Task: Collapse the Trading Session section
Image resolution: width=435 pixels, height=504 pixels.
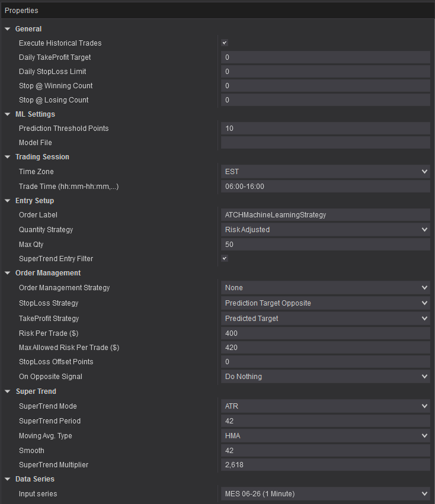Action: tap(7, 156)
